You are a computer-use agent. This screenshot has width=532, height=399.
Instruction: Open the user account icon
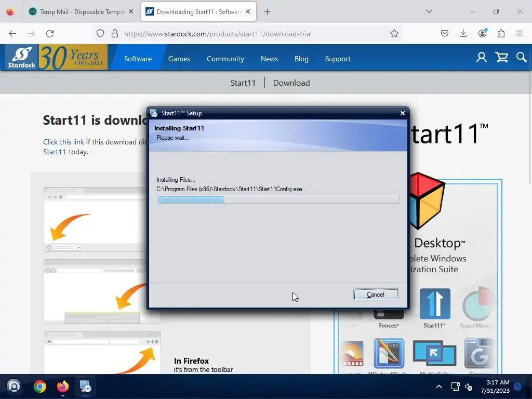point(481,57)
